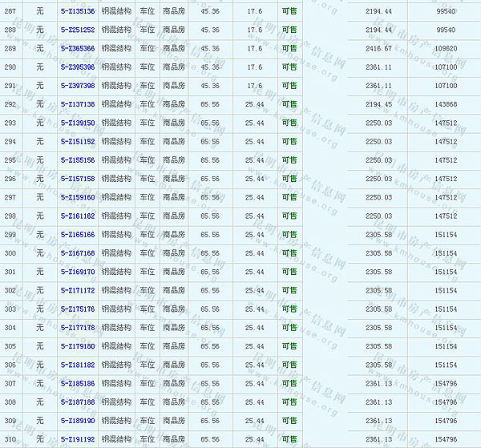This screenshot has width=481, height=448.
Task: Open unit link 5-Z179180
Action: pyautogui.click(x=77, y=346)
